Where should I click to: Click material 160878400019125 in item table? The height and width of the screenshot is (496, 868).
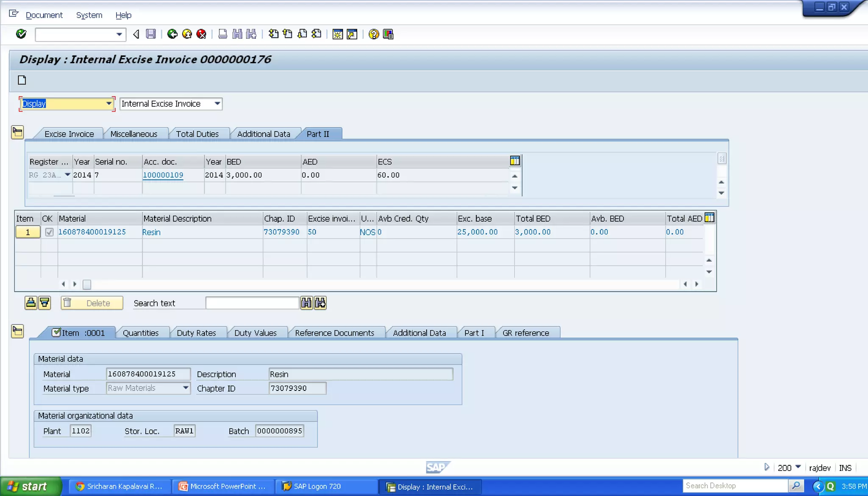[x=92, y=232]
